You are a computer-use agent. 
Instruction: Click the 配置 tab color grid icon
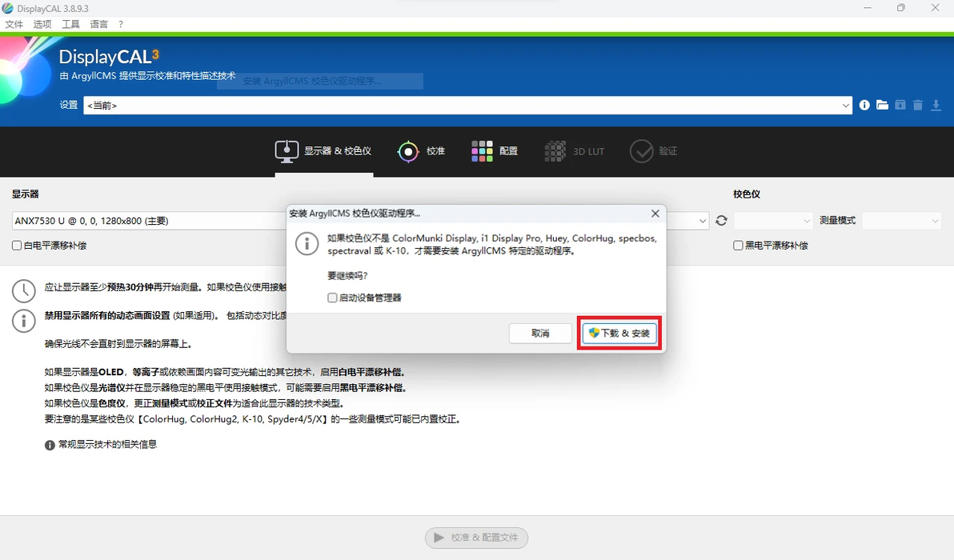click(482, 151)
